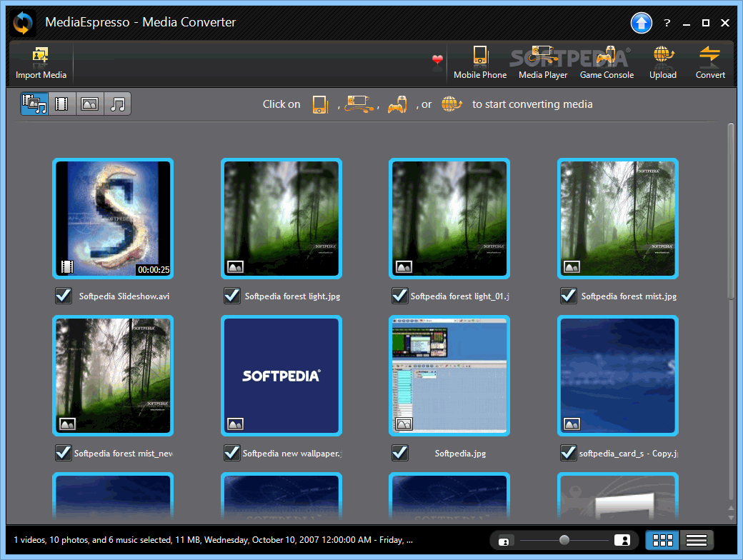Click the Softpedia new wallpaper filename
This screenshot has height=560, width=743.
coord(292,454)
